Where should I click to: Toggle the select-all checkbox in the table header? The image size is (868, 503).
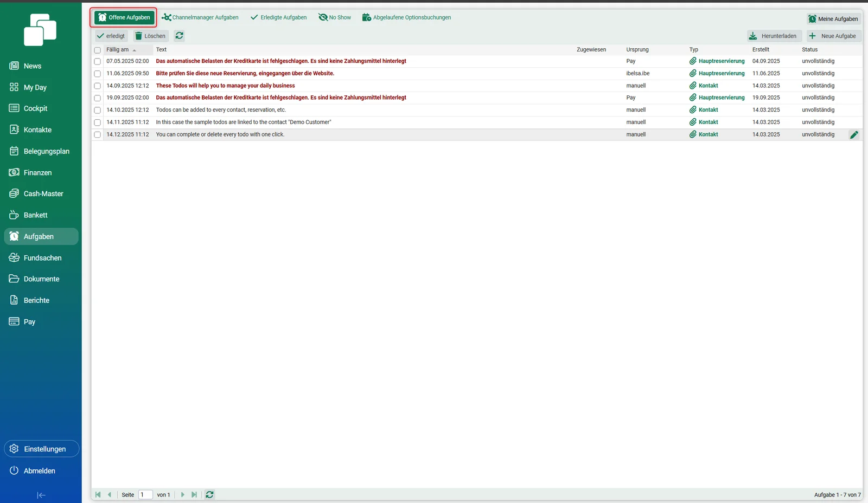98,50
